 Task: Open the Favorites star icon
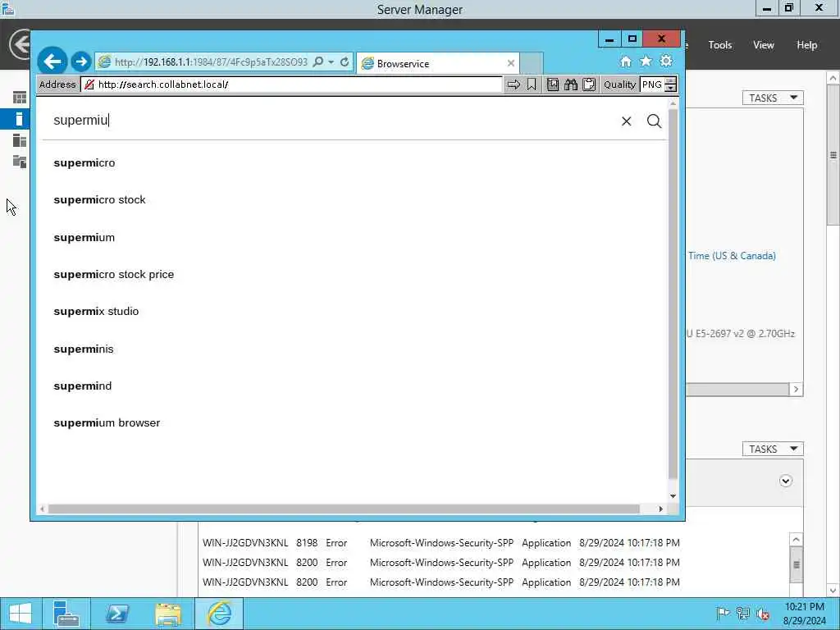tap(646, 61)
